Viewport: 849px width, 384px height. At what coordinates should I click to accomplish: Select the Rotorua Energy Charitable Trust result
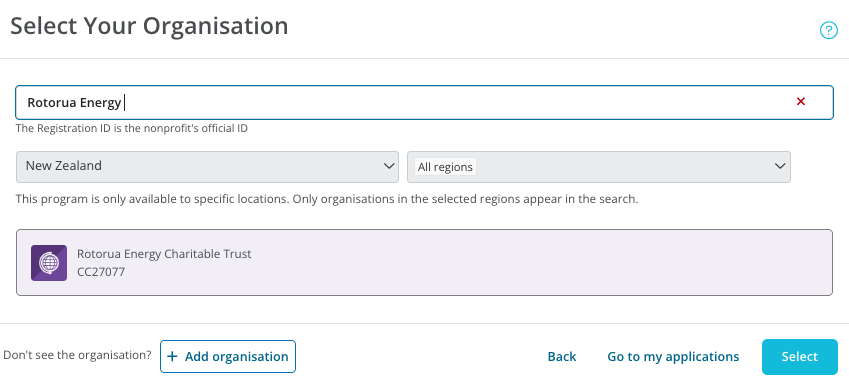pos(424,263)
